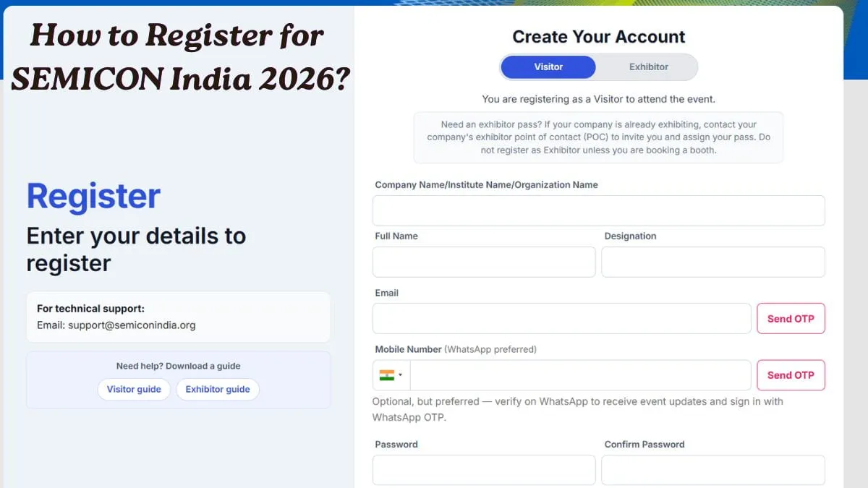Click into the Designation input field
Viewport: 868px width, 488px height.
tap(713, 262)
